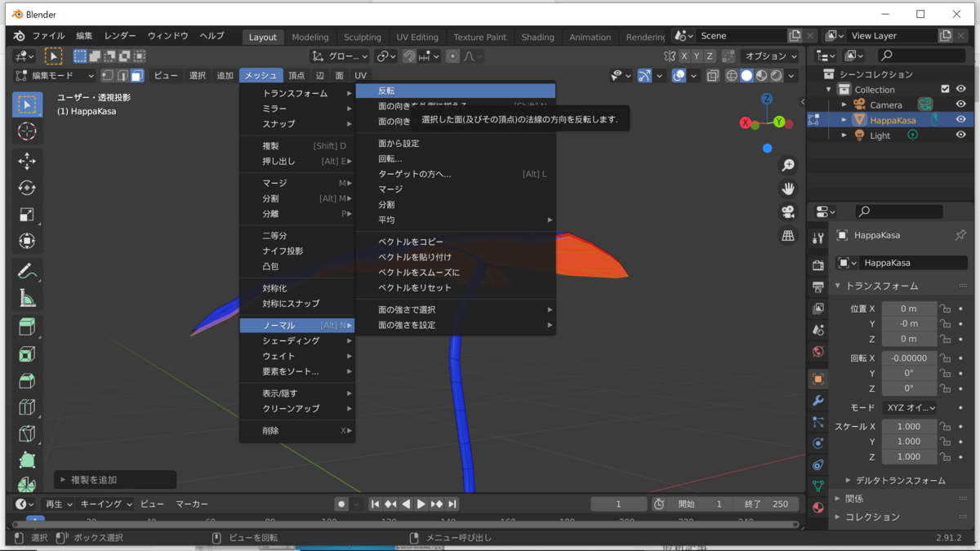The height and width of the screenshot is (551, 980).
Task: Expand the Camera tree item arrow
Action: point(844,104)
